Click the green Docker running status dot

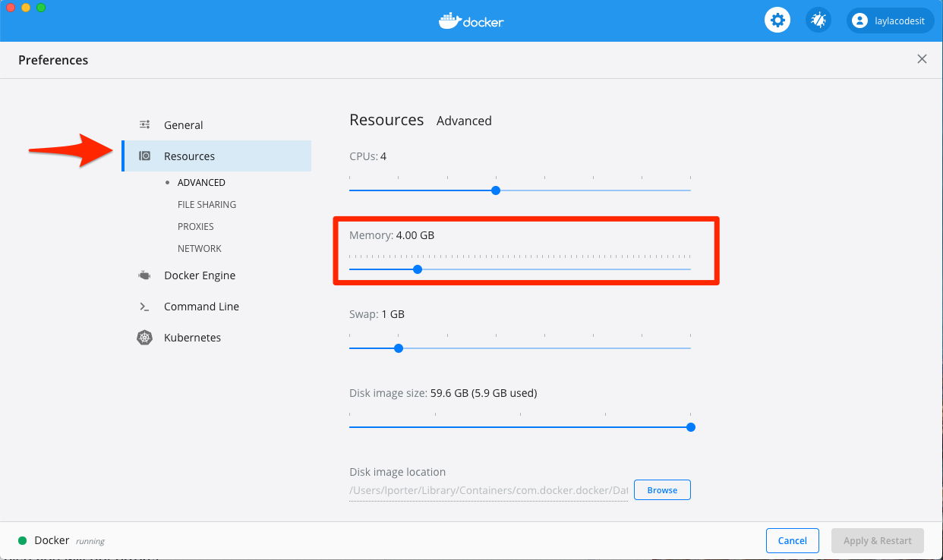[x=23, y=540]
